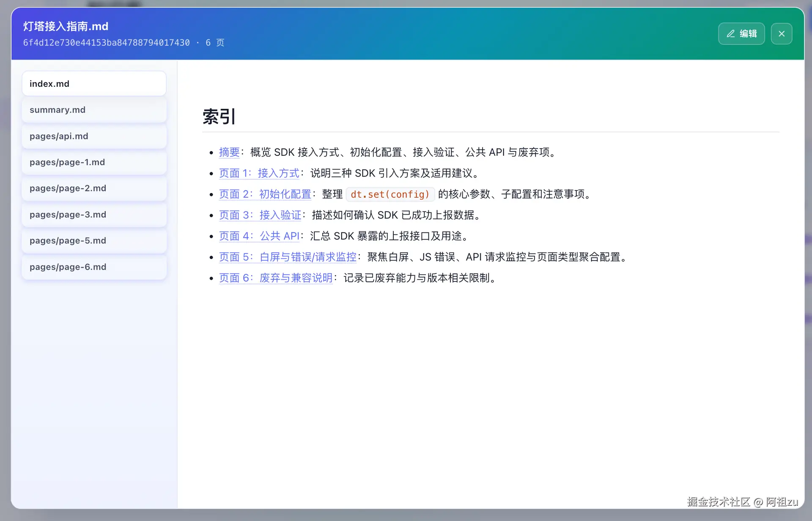
Task: Open the 页面 1：接入方式 link
Action: pos(259,173)
